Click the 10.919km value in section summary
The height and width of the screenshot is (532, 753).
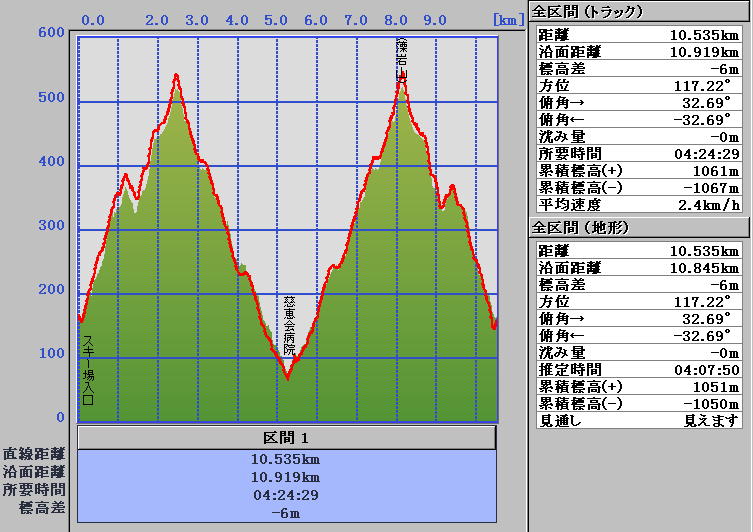point(286,477)
